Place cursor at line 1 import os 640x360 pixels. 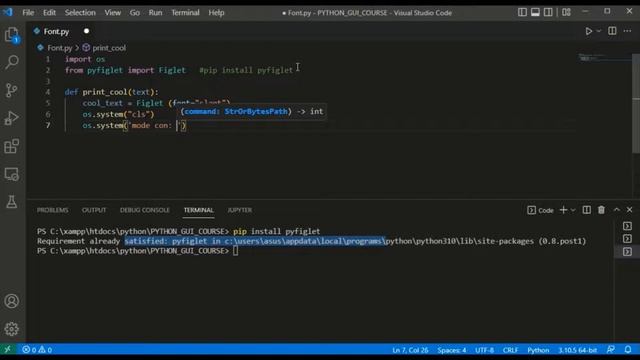pyautogui.click(x=85, y=59)
